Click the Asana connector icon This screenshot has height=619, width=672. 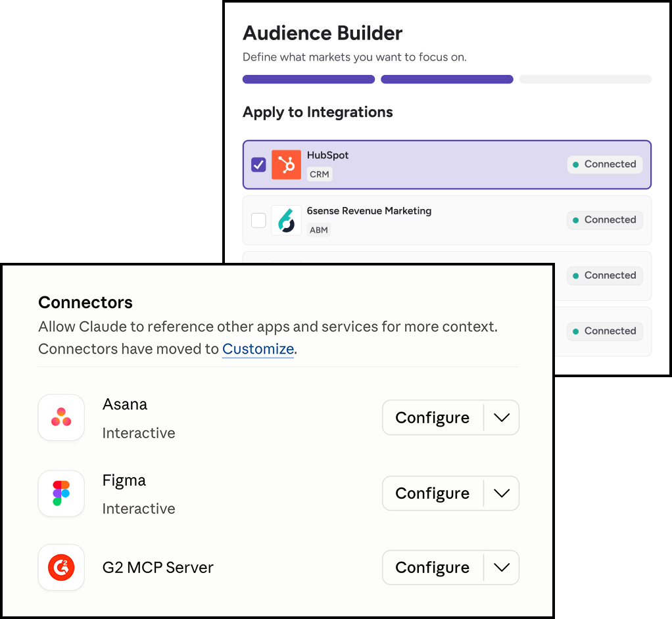coord(61,417)
